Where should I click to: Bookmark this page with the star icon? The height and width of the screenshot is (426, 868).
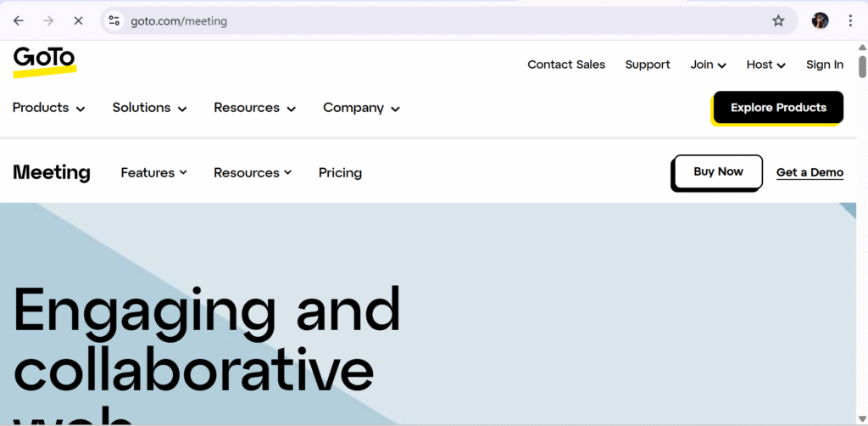tap(778, 21)
